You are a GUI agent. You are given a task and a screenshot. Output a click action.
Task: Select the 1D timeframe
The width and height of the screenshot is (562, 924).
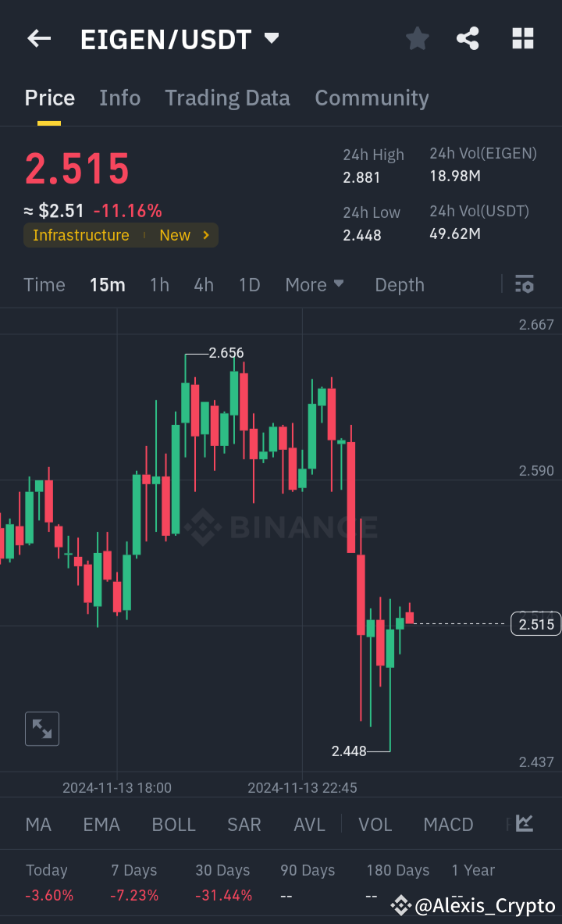click(250, 284)
